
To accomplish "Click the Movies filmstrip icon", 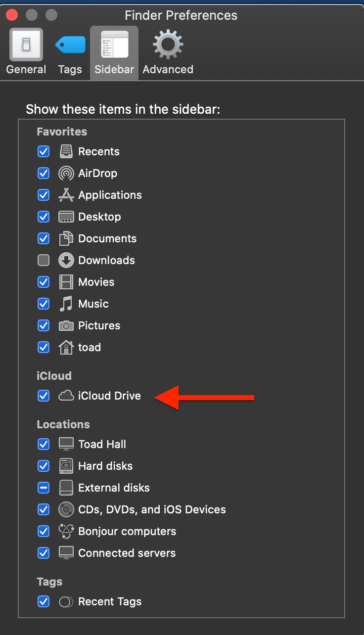I will coord(66,282).
